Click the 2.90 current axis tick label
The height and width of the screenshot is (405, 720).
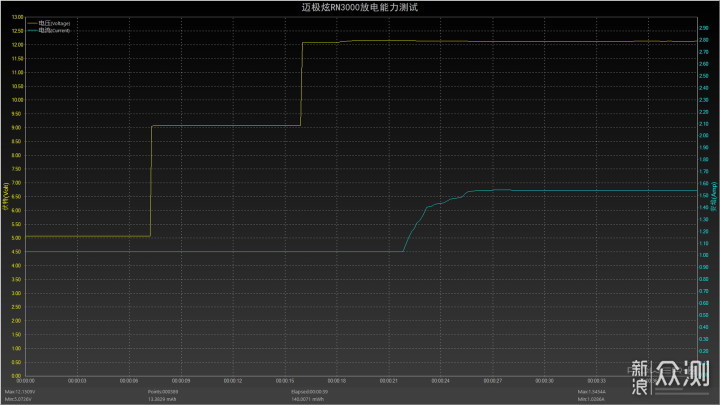[x=703, y=28]
